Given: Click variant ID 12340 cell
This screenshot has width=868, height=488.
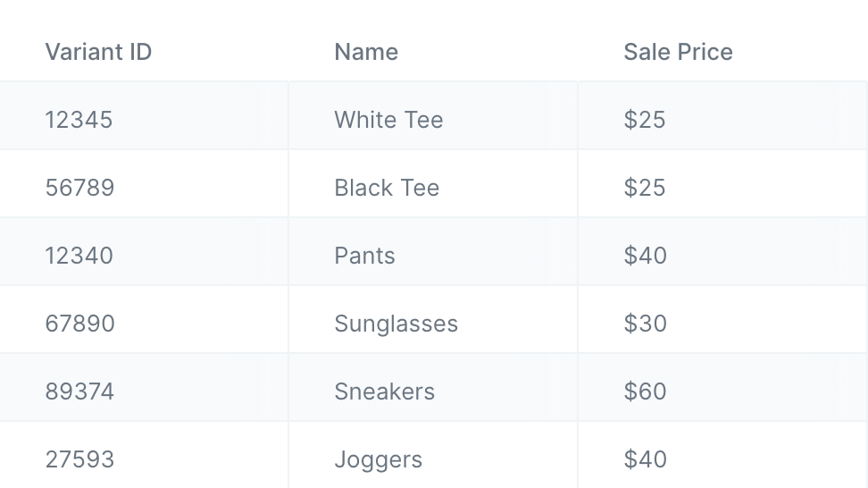Looking at the screenshot, I should click(x=144, y=252).
